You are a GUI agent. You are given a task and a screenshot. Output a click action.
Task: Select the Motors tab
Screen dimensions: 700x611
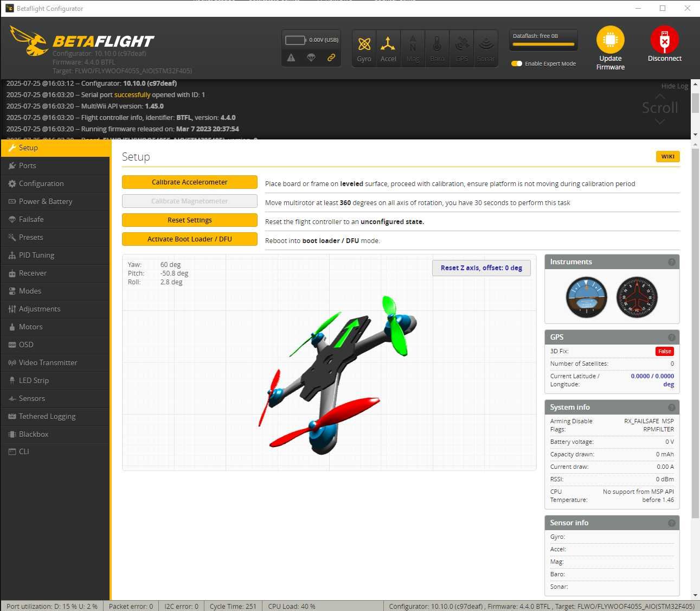[x=55, y=327]
